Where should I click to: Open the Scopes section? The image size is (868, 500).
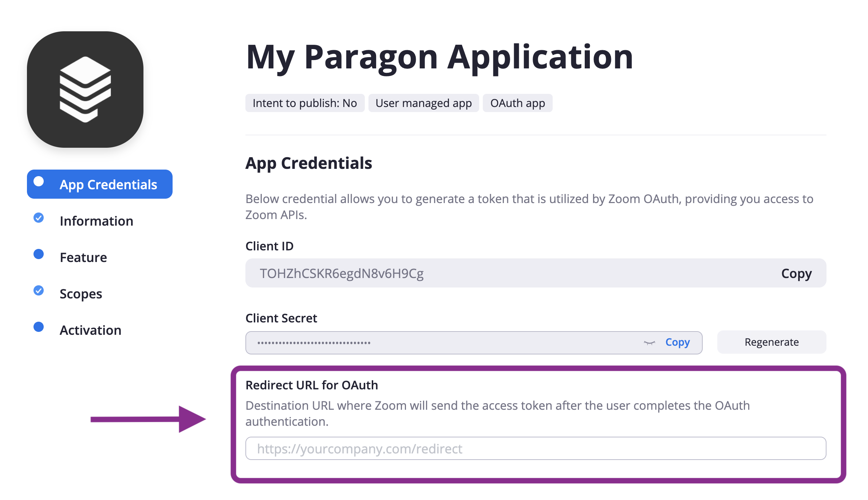pos(81,294)
